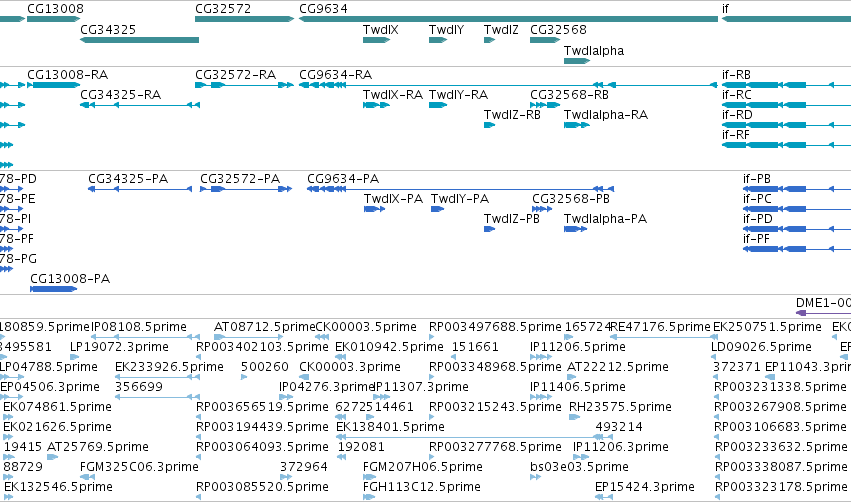Select EST RP003497688.5prime
Screen dimensions: 851x502
(431, 337)
